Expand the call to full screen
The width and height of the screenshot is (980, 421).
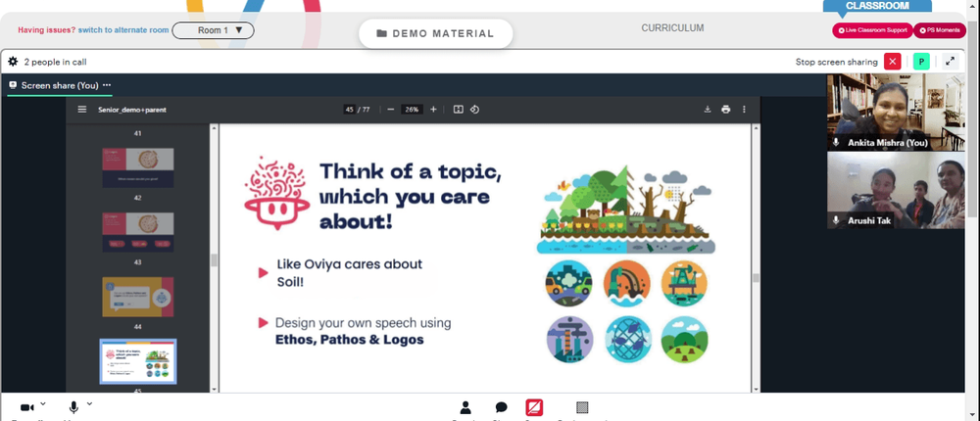(950, 62)
